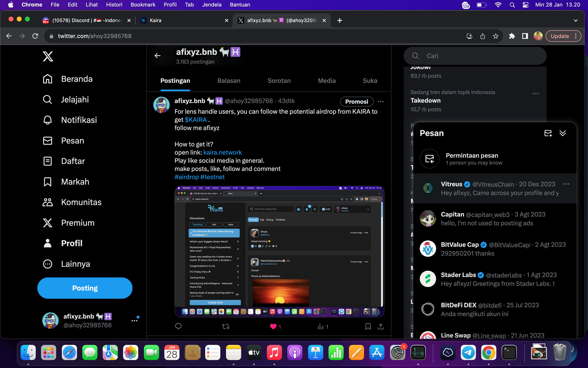
Task: Click the Promosi button
Action: (x=356, y=101)
